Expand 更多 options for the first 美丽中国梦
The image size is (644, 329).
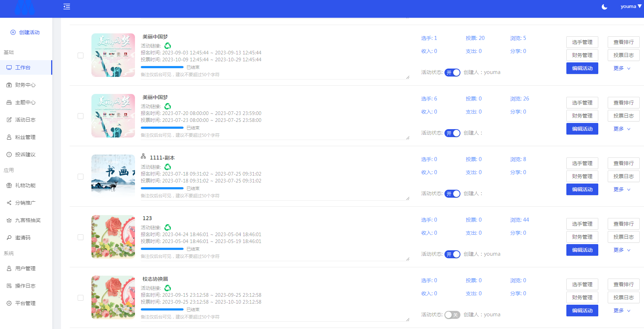621,68
